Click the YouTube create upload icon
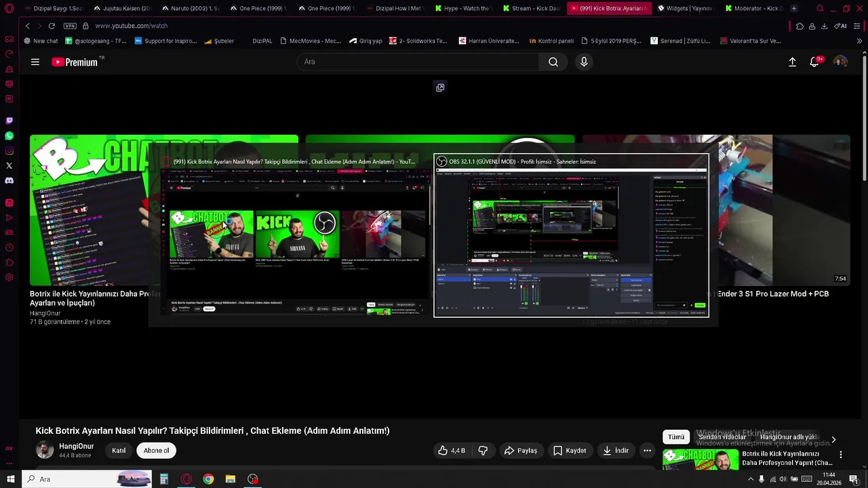Image resolution: width=868 pixels, height=488 pixels. pyautogui.click(x=792, y=62)
